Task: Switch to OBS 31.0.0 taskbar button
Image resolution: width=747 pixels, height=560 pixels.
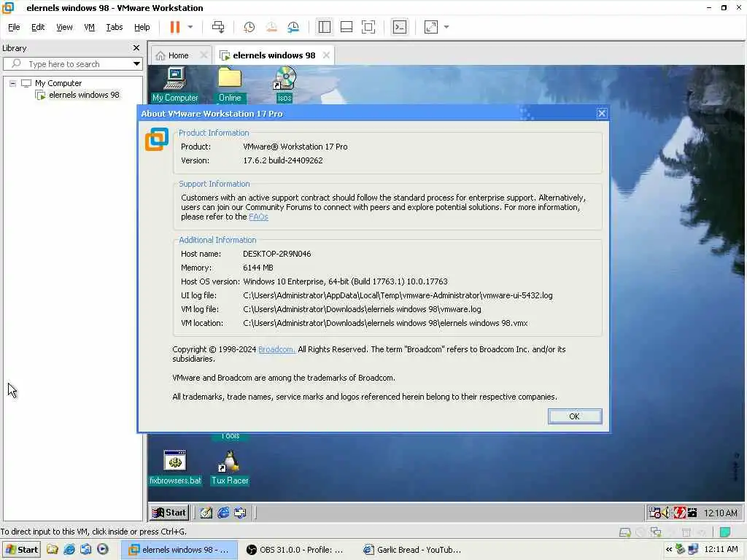Action: coord(295,550)
